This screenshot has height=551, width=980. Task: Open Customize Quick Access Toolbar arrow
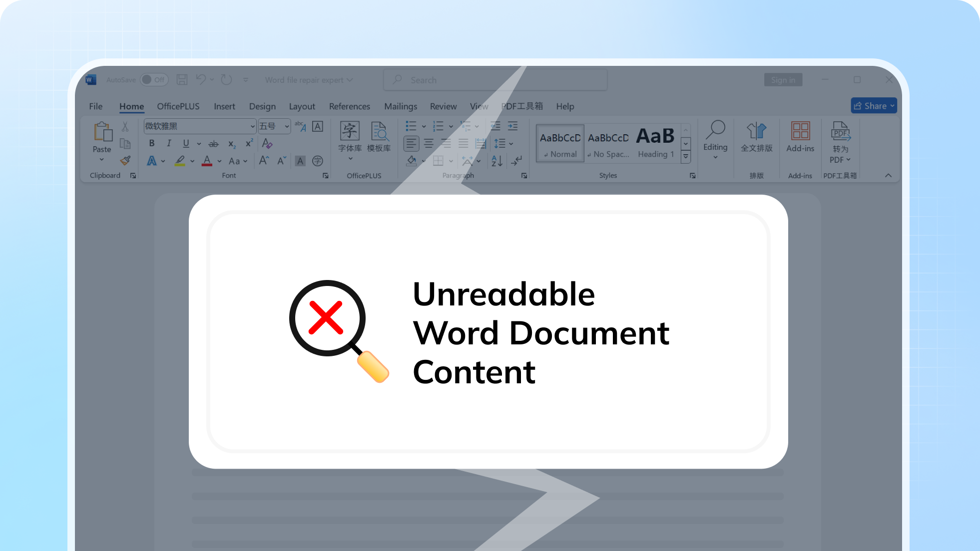click(246, 80)
